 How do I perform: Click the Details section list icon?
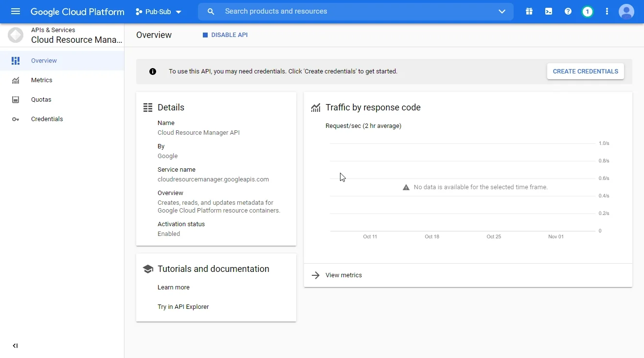click(148, 107)
